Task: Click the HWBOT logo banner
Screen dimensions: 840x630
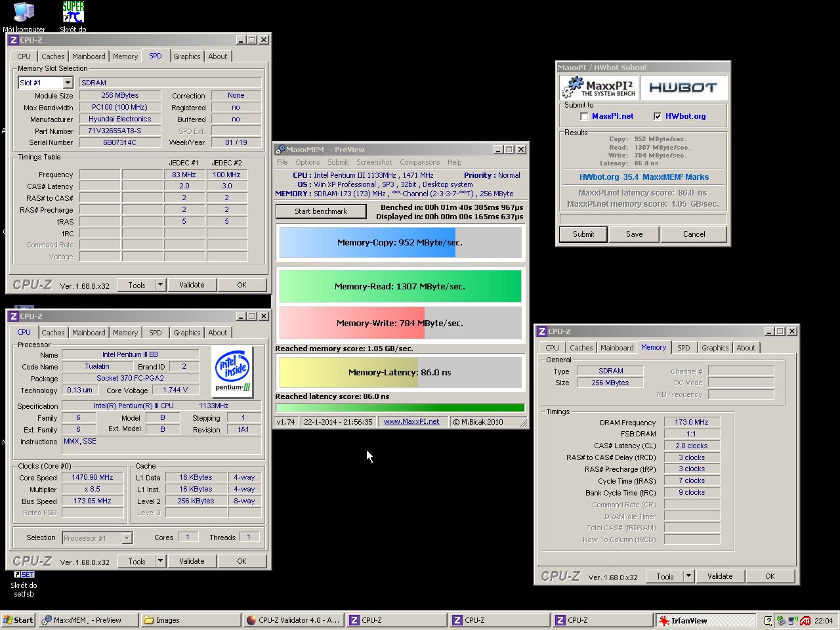Action: [x=682, y=88]
